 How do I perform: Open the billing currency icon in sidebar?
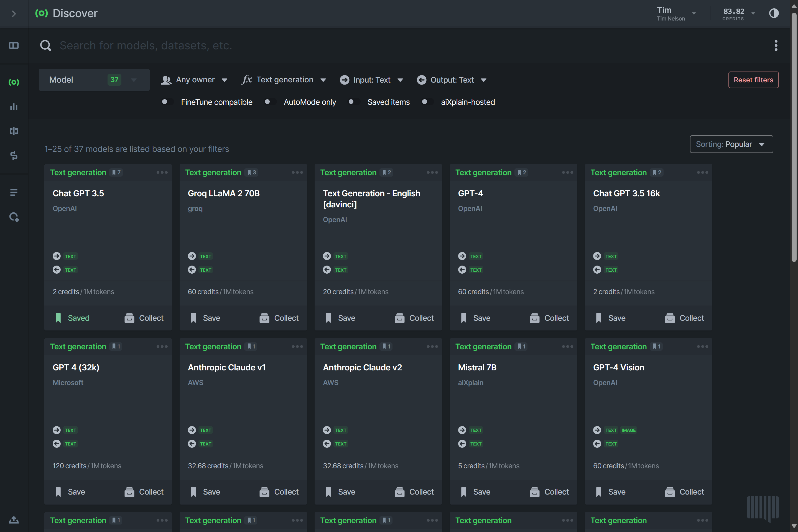tap(14, 156)
